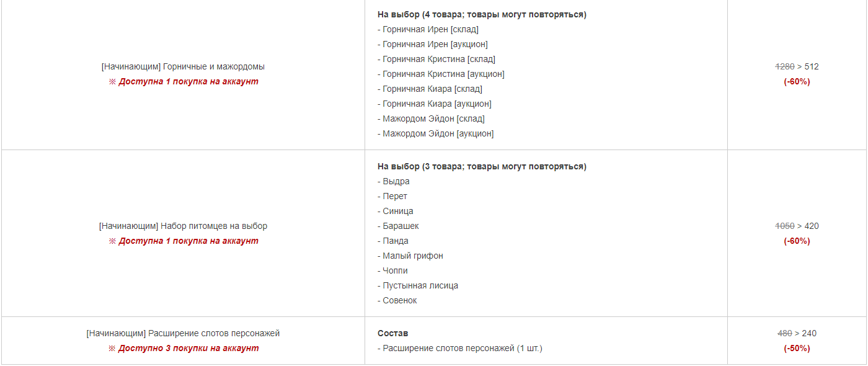Click "Расширение слотов персонажей (1 шт.)" line
Screen dimensions: 868x366
[462, 348]
